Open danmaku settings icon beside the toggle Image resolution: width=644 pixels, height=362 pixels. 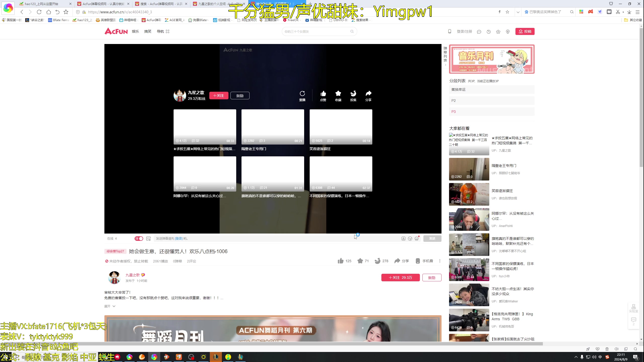(x=148, y=239)
